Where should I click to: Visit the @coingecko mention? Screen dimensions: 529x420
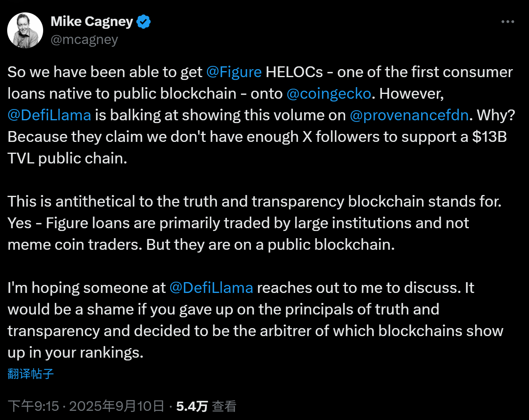[x=329, y=94]
